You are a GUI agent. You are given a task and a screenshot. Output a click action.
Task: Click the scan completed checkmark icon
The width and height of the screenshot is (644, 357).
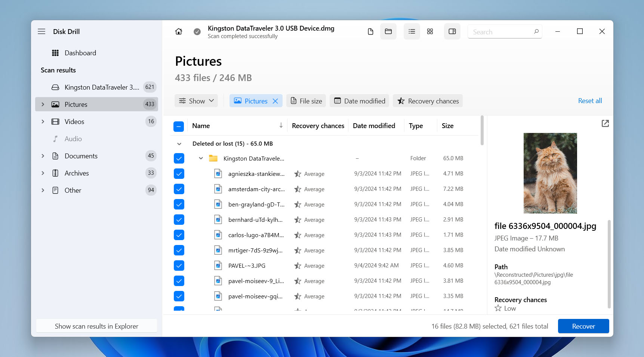[197, 32]
